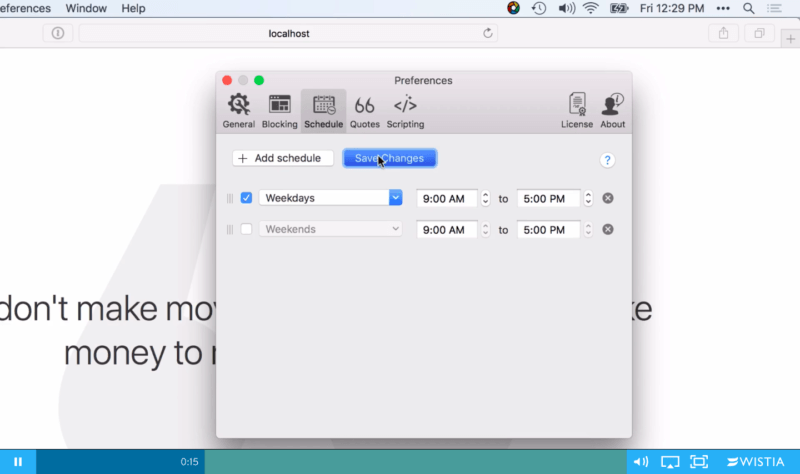
Task: Open the General preferences pane
Action: coord(238,111)
